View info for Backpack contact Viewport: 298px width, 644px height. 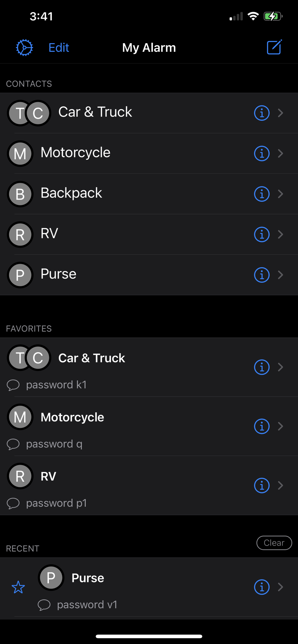coord(262,194)
